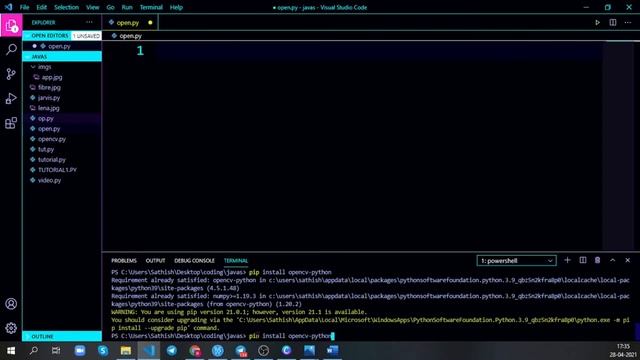Open the Extensions view
Viewport: 640px width, 360px height.
point(11,123)
